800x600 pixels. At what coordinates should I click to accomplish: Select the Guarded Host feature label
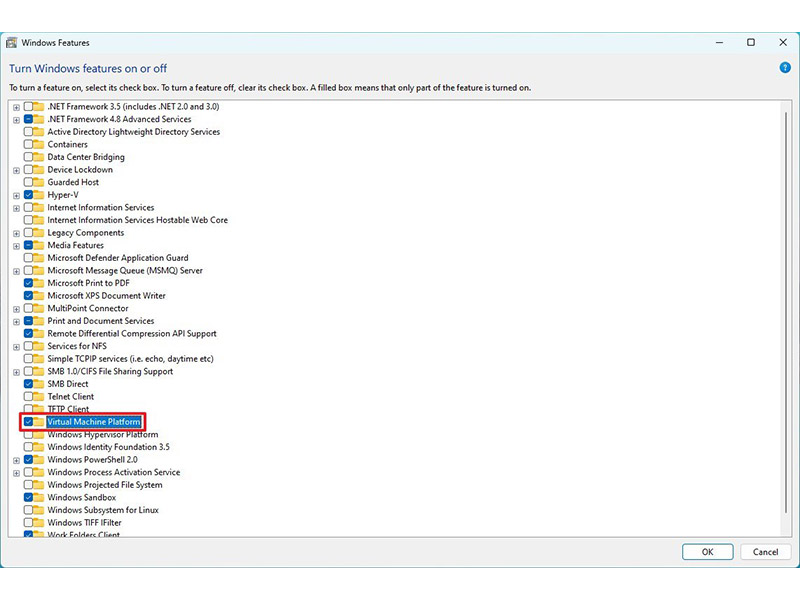pos(73,182)
